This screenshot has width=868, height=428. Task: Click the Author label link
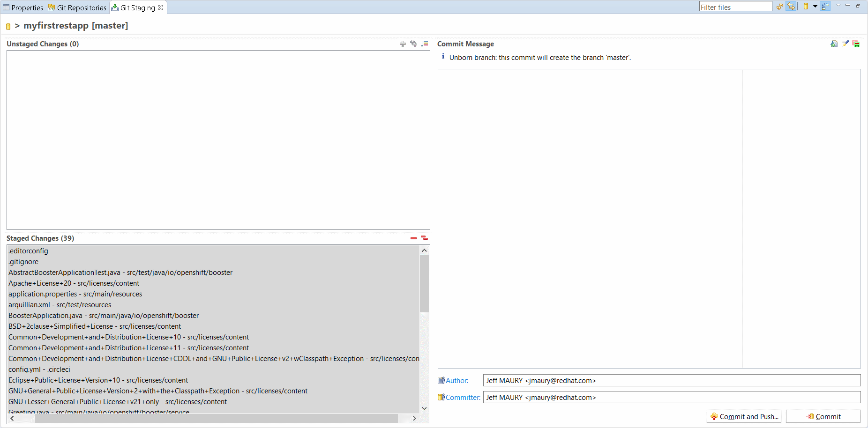point(457,381)
